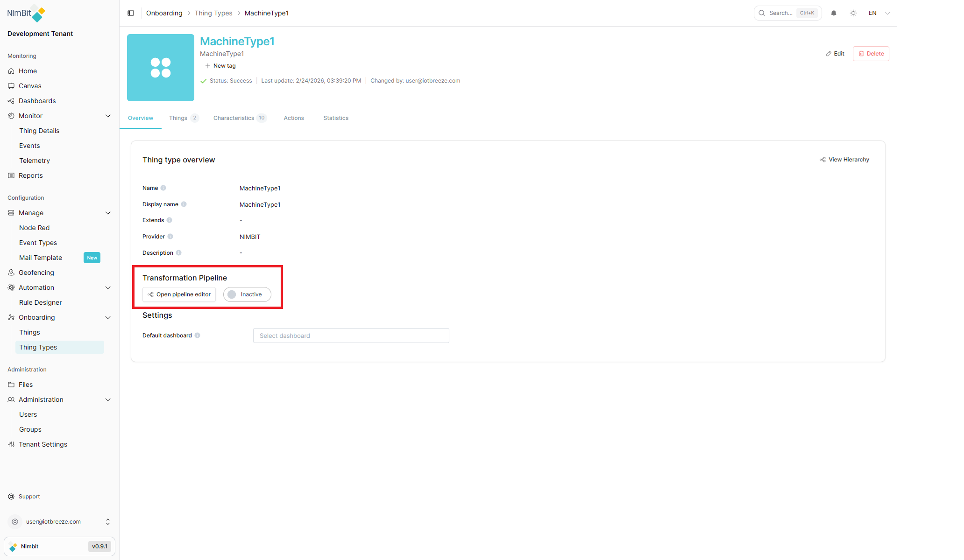964x560 pixels.
Task: Expand the user@iotbreeze.com account menu
Action: click(x=60, y=521)
